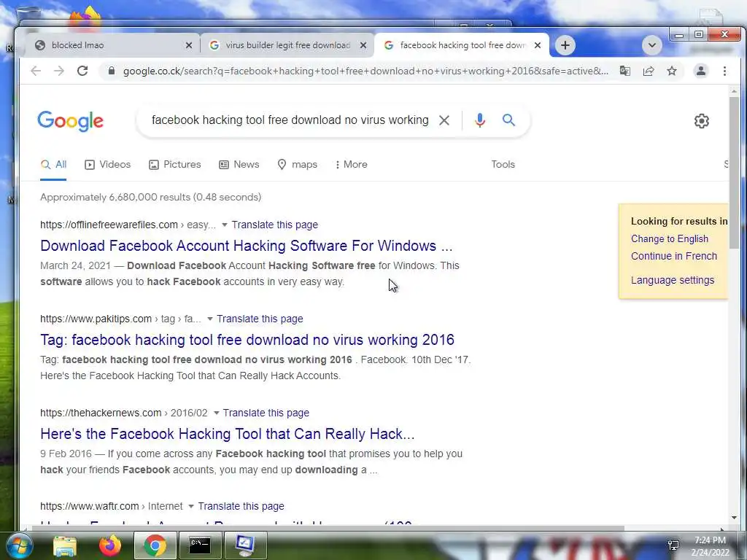Translate the offlinefreewarefiles.com result
This screenshot has width=747, height=560.
(x=275, y=225)
